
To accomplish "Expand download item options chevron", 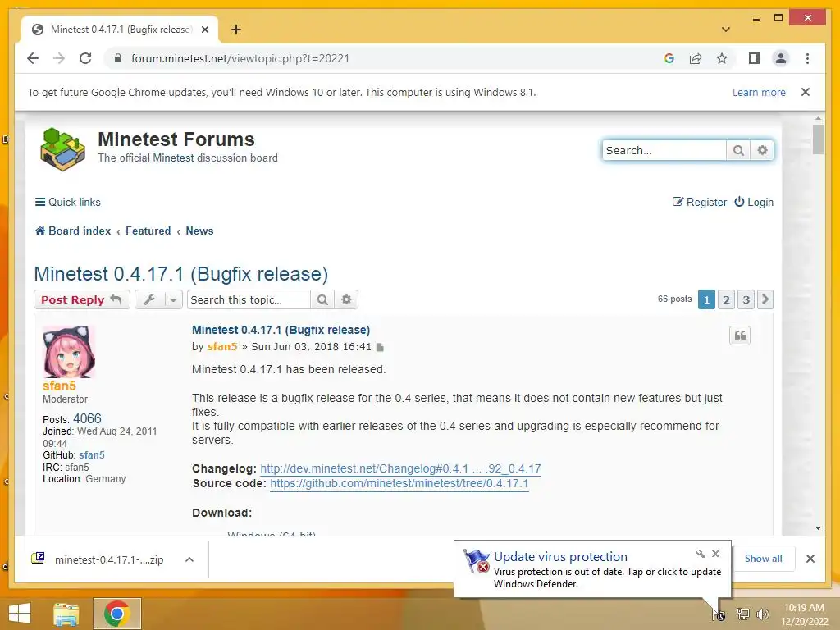I will pos(189,559).
